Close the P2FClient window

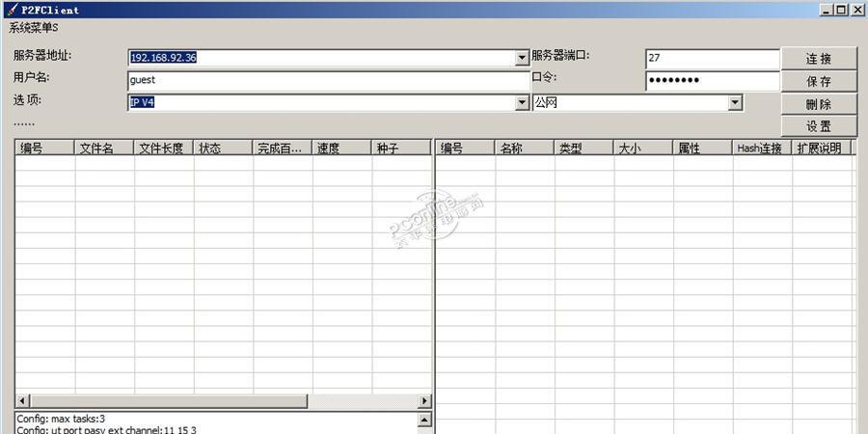(857, 10)
